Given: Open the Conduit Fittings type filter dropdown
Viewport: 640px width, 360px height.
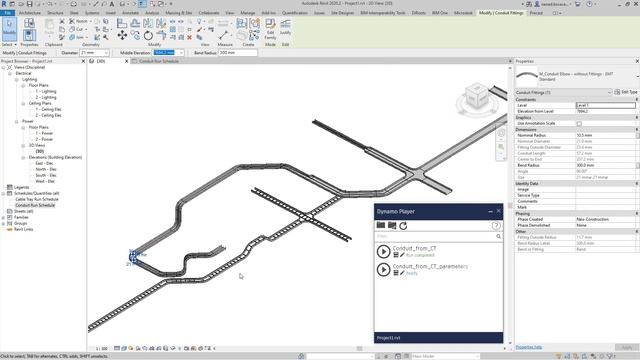Looking at the screenshot, I should coord(609,92).
